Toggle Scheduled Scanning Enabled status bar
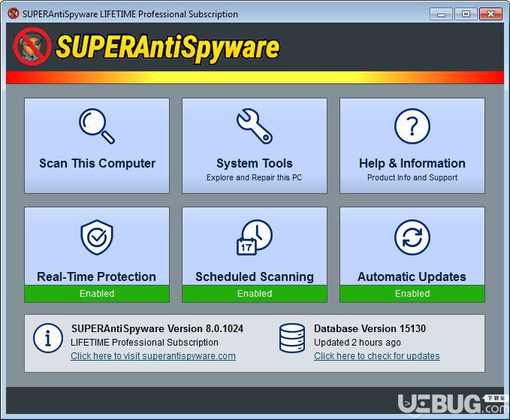Screen dimensions: 510x420 [x=255, y=294]
